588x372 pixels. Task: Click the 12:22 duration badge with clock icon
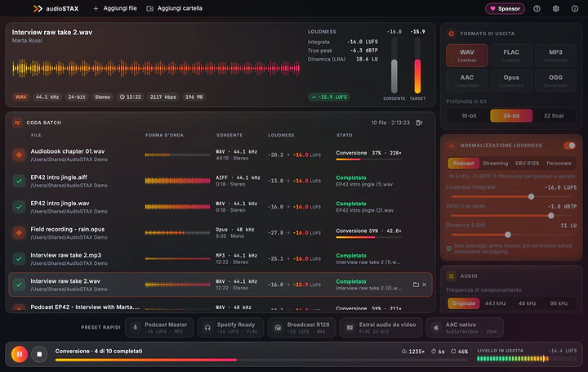(x=130, y=96)
